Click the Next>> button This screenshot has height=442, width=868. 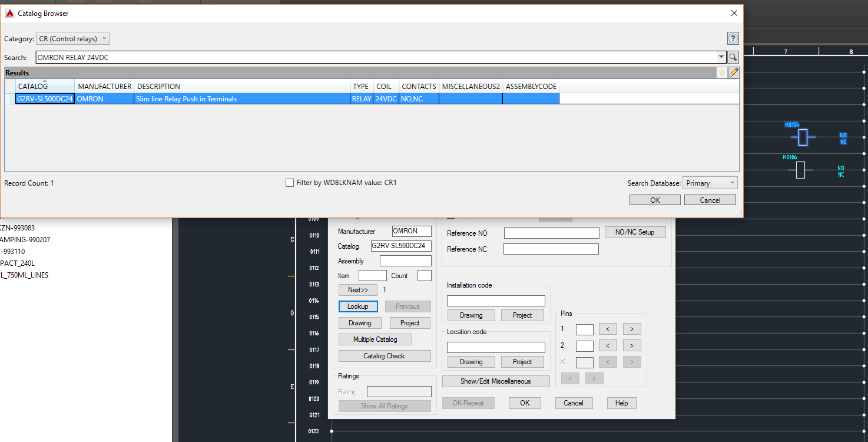(x=358, y=290)
